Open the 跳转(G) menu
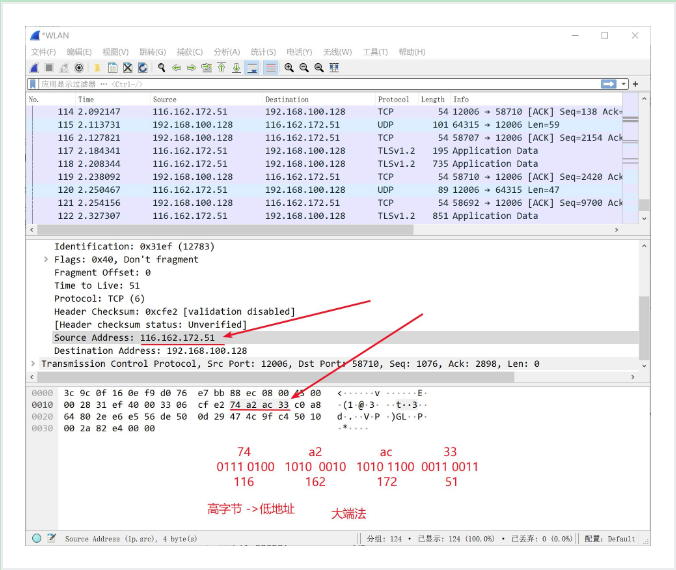The image size is (676, 570). pos(153,52)
